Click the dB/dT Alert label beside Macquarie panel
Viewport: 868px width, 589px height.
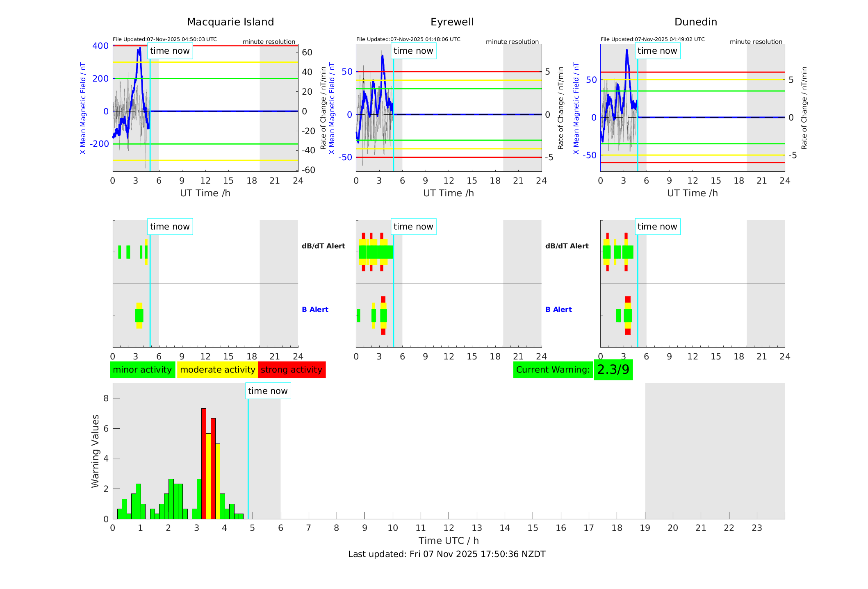(323, 246)
